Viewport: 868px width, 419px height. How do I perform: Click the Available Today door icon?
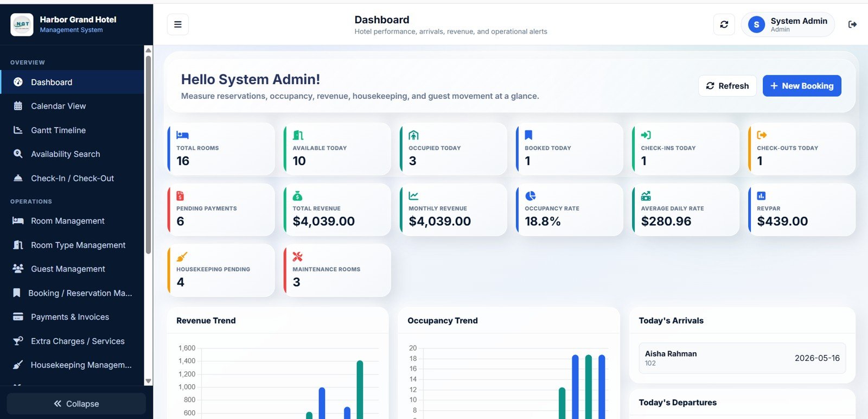[298, 135]
